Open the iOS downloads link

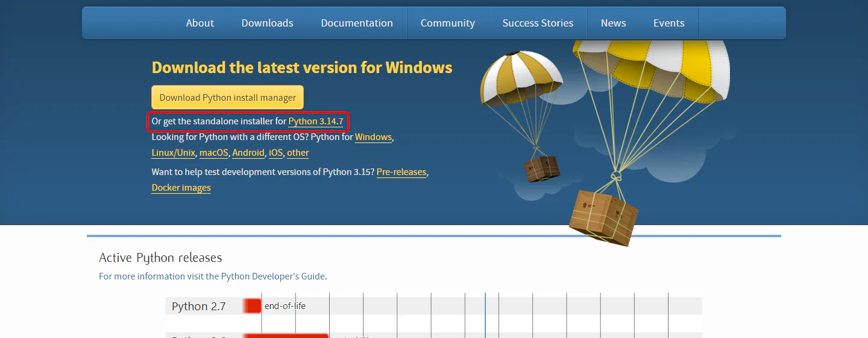[275, 153]
